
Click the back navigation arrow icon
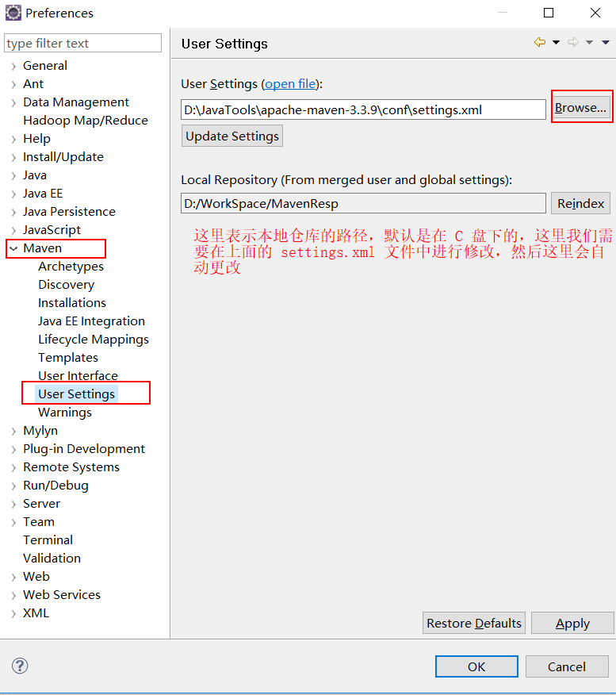pos(540,43)
